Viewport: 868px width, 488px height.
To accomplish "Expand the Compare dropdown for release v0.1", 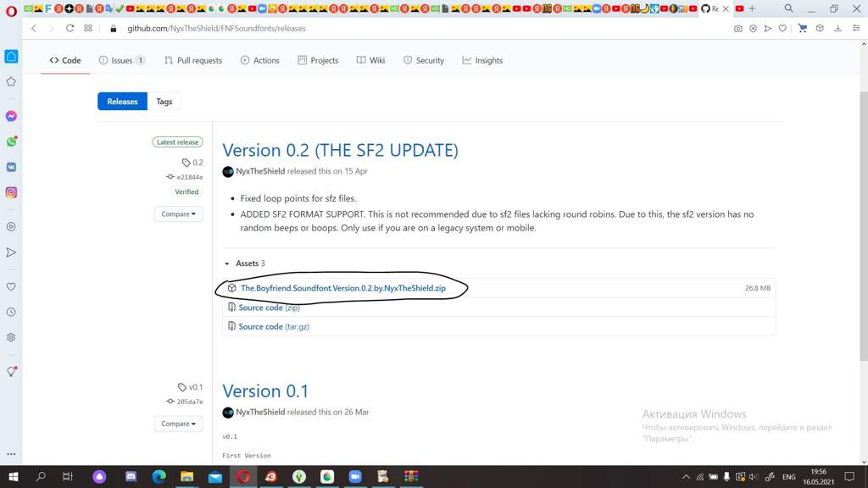I will coord(178,424).
